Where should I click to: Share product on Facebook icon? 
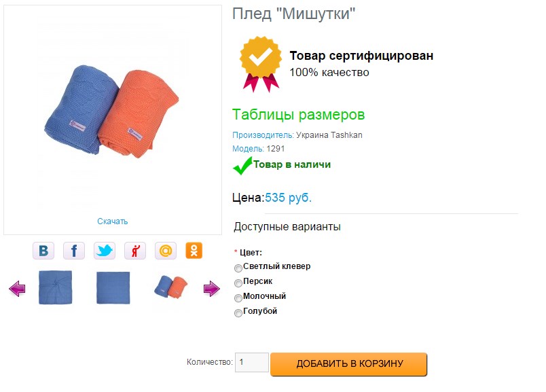click(x=74, y=251)
